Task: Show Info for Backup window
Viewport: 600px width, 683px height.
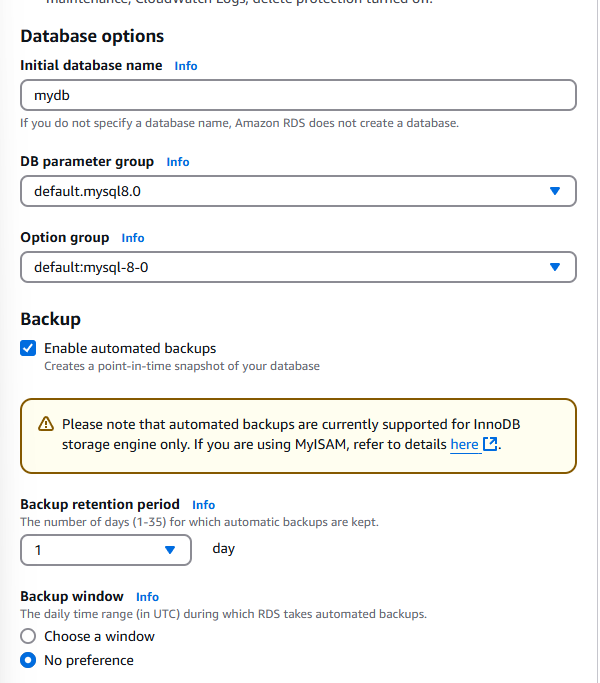Action: 147,597
